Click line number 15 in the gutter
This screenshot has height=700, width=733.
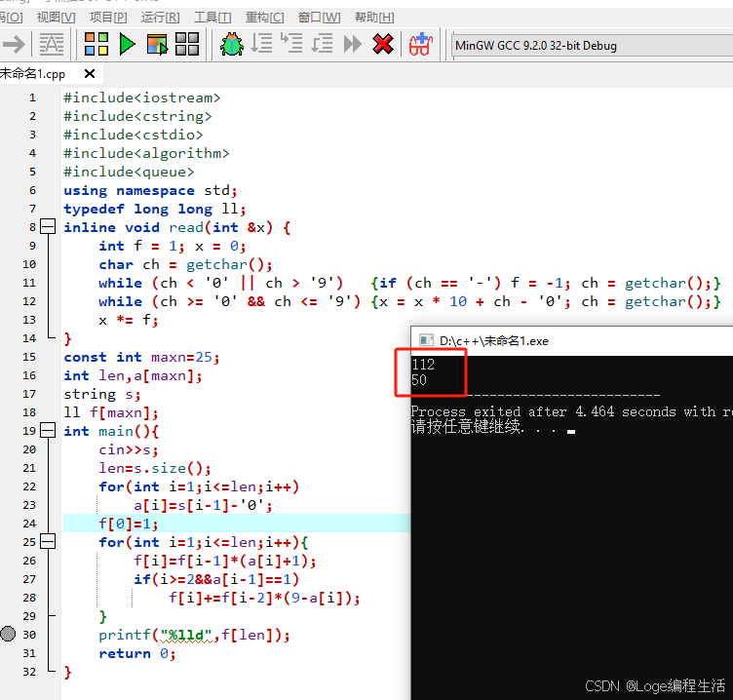click(x=29, y=357)
